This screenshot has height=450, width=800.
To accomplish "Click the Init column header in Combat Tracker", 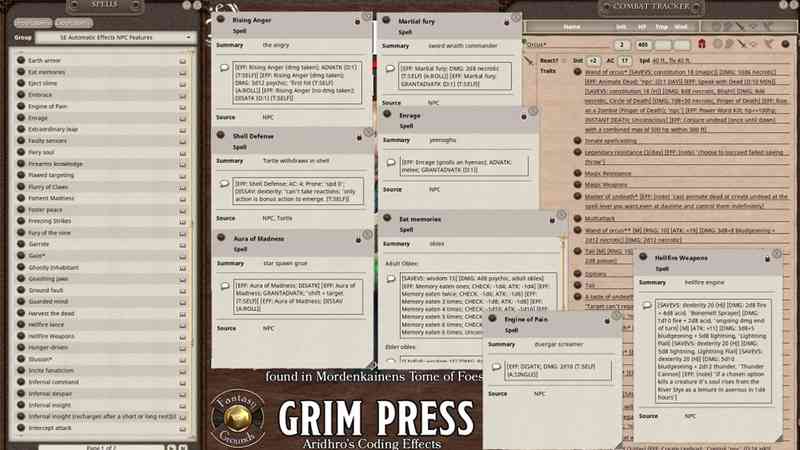I will [623, 27].
